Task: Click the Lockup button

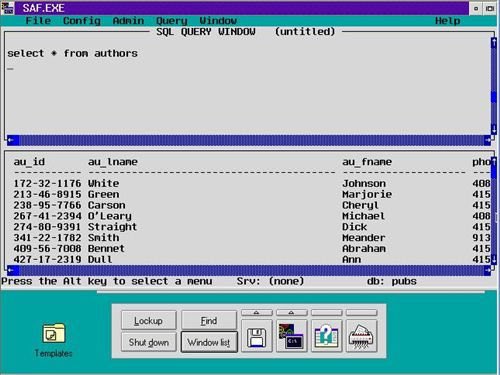Action: [149, 320]
